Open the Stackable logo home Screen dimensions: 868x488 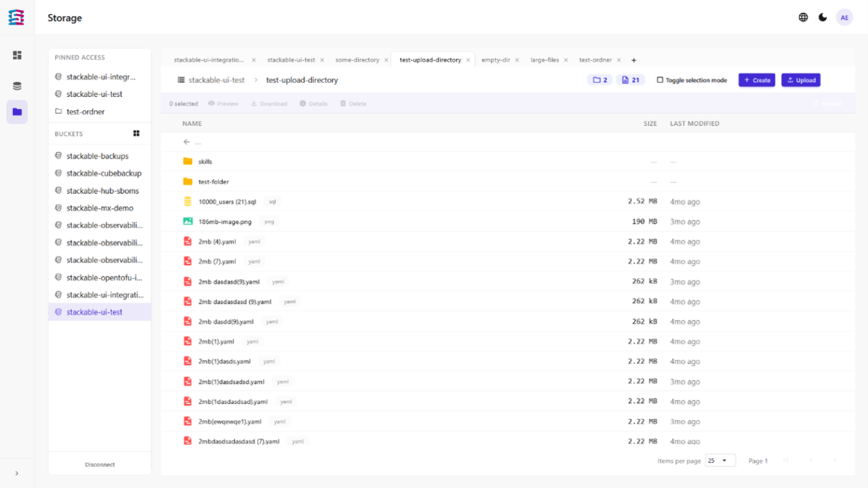(16, 18)
